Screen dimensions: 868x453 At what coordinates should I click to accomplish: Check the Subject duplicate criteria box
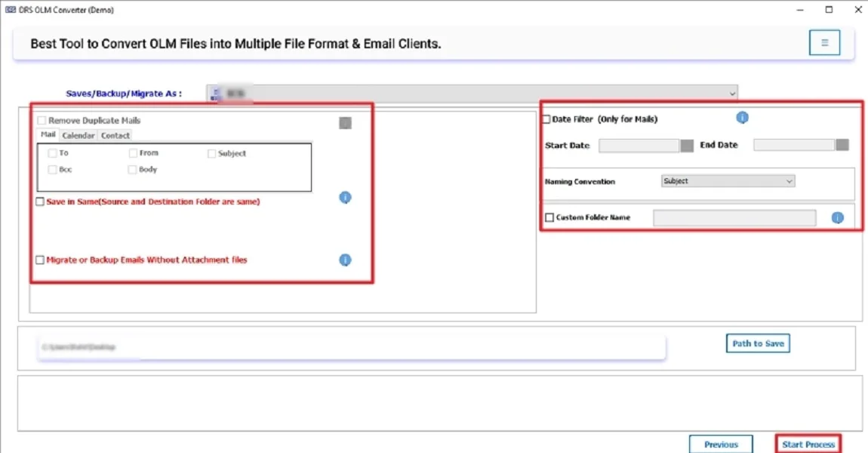coord(212,153)
